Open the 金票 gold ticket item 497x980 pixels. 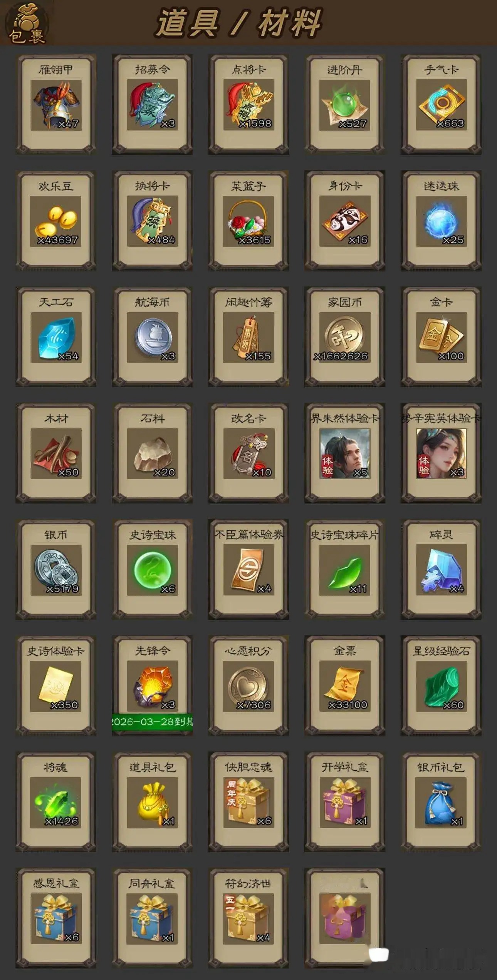(345, 686)
